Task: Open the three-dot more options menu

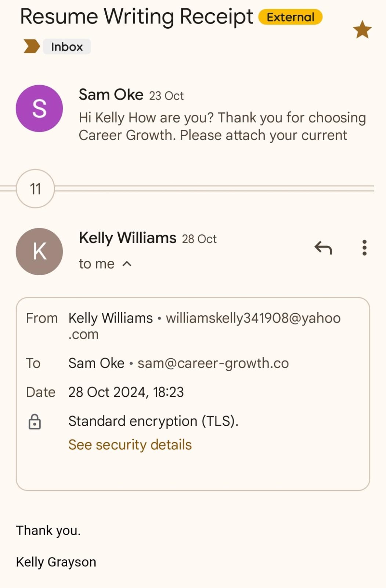Action: (364, 248)
